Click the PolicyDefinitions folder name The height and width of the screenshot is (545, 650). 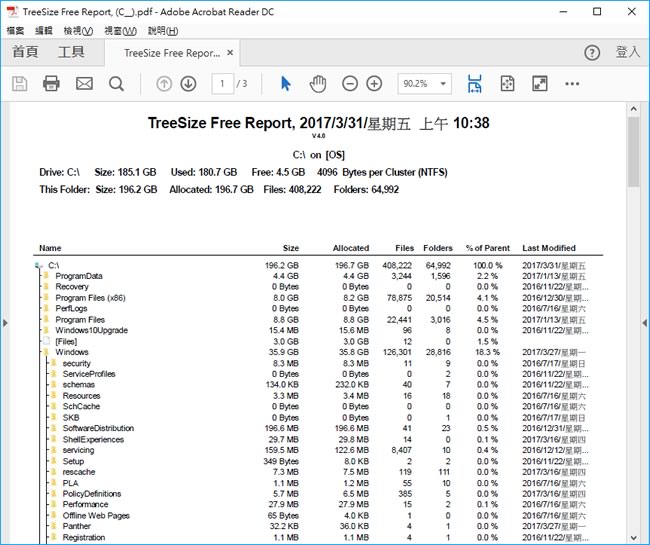pos(92,494)
